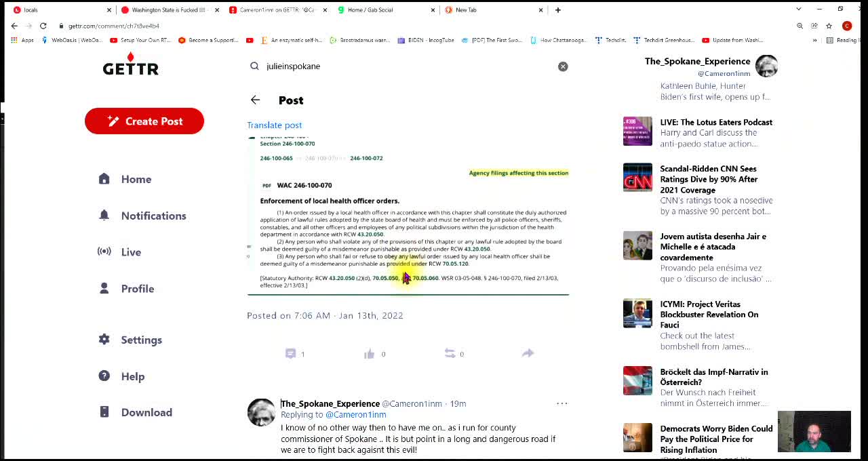Viewport: 868px width, 461px height.
Task: Click the gettr.com address bar
Action: click(420, 26)
